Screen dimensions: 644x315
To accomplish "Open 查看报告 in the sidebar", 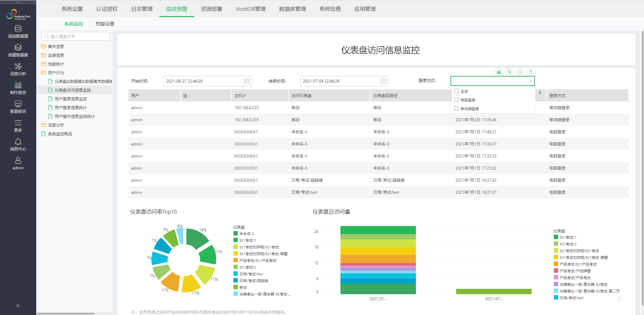I will tap(18, 107).
